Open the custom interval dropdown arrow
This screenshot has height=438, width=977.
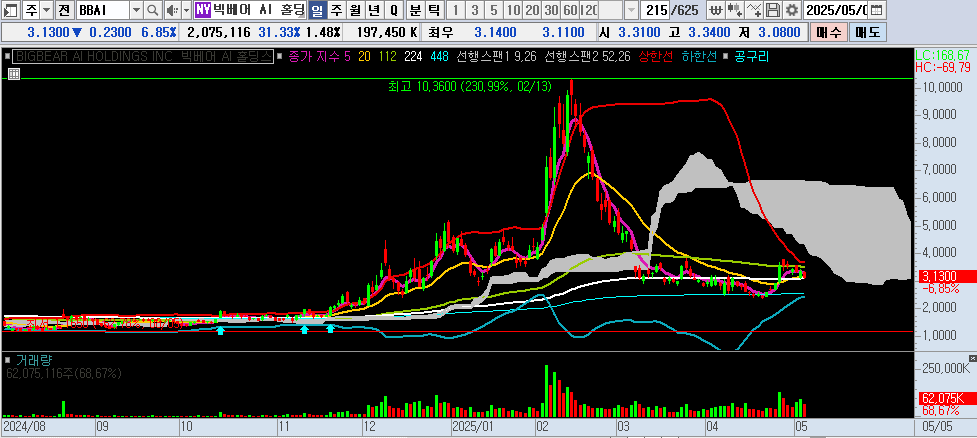[631, 9]
